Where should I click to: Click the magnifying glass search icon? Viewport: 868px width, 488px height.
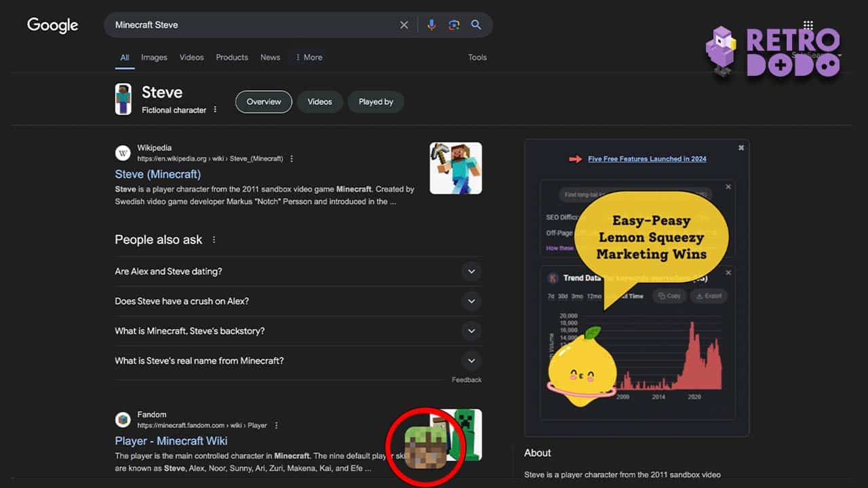tap(476, 25)
